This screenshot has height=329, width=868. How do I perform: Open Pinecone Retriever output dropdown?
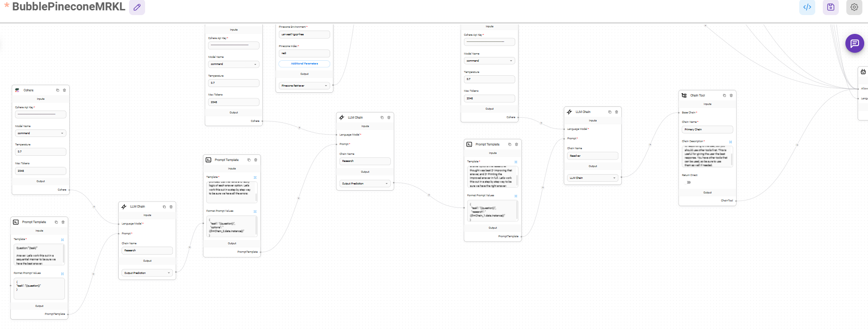304,86
